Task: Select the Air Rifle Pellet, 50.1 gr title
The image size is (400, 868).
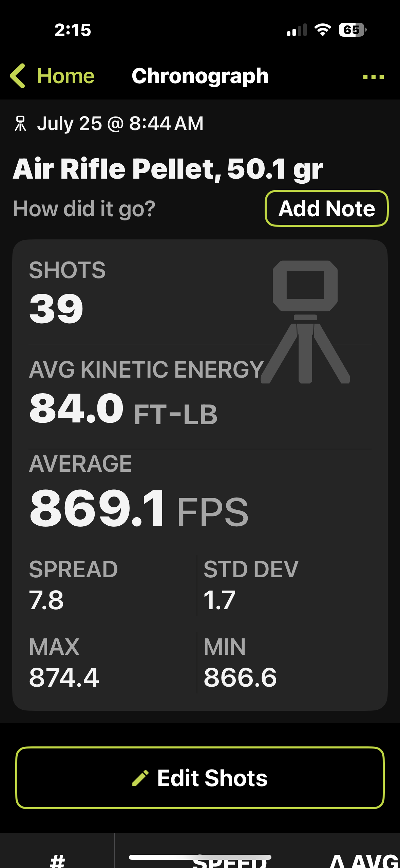Action: [x=168, y=169]
